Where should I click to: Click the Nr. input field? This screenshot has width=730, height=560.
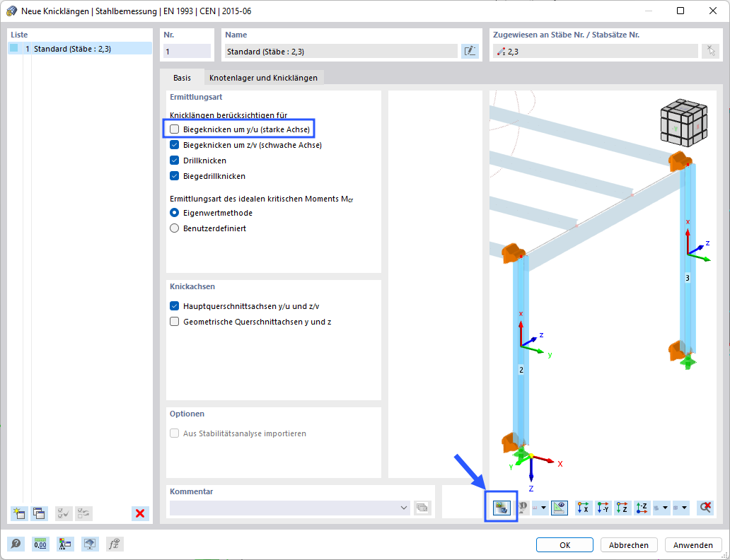(187, 51)
